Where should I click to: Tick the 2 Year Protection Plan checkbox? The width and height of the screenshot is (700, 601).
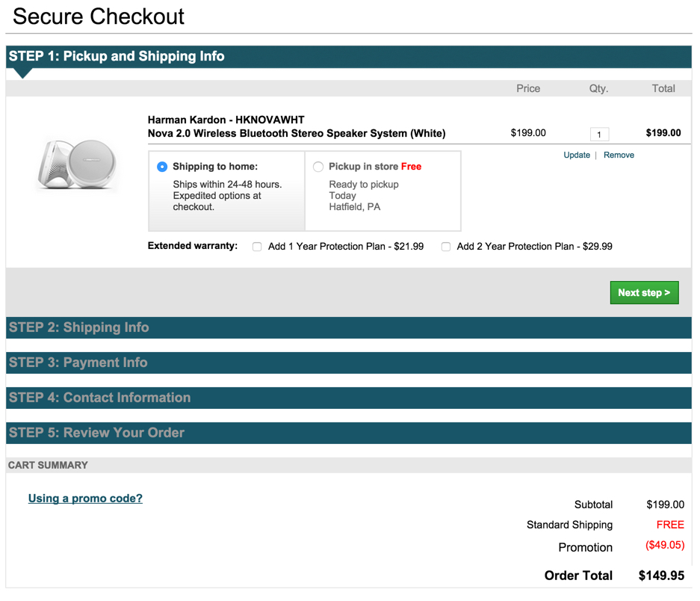point(445,247)
